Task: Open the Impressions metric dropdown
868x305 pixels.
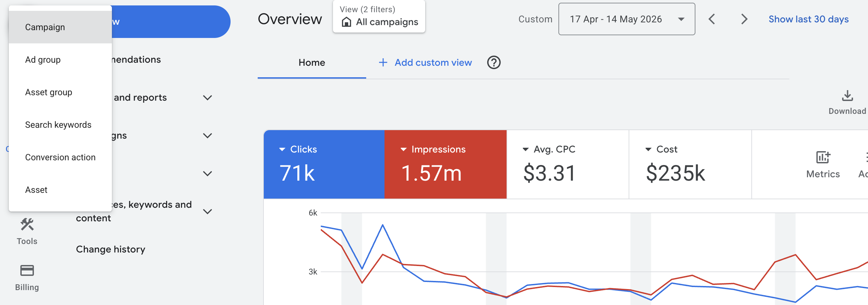Action: point(403,149)
